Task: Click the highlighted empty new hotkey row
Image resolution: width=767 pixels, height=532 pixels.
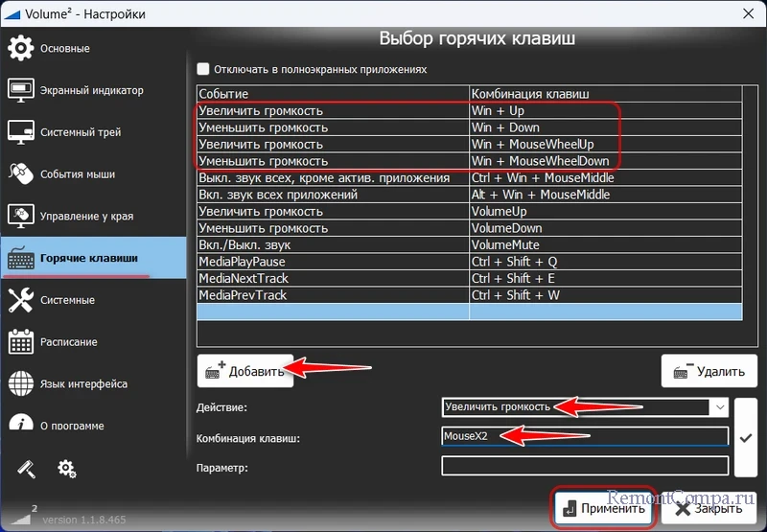Action: coord(470,312)
